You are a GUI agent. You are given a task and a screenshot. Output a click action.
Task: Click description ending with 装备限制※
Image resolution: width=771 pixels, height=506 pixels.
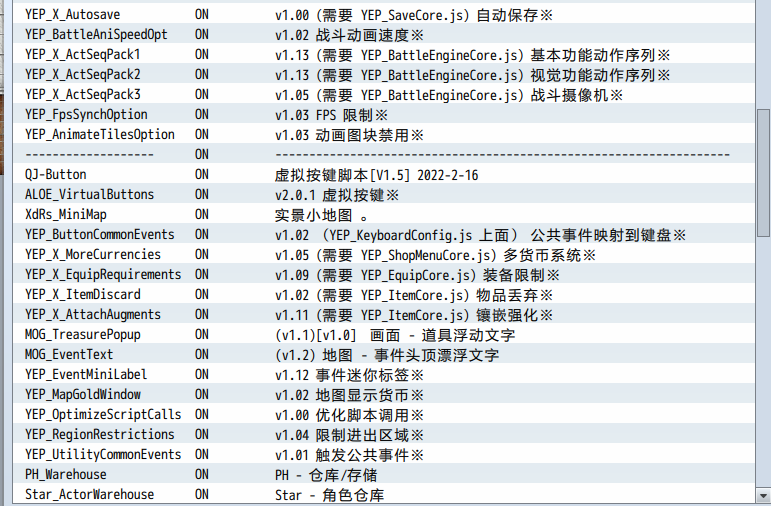(417, 275)
